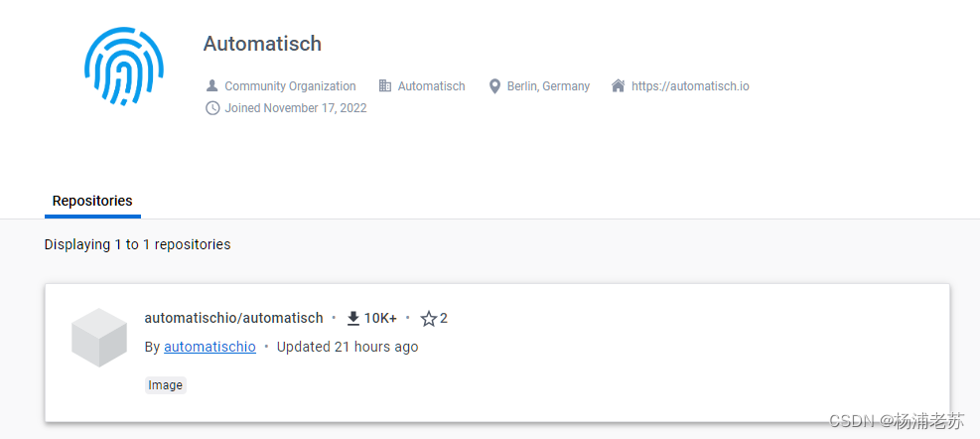Open the automatischio publisher link
The width and height of the screenshot is (980, 439).
(x=210, y=347)
